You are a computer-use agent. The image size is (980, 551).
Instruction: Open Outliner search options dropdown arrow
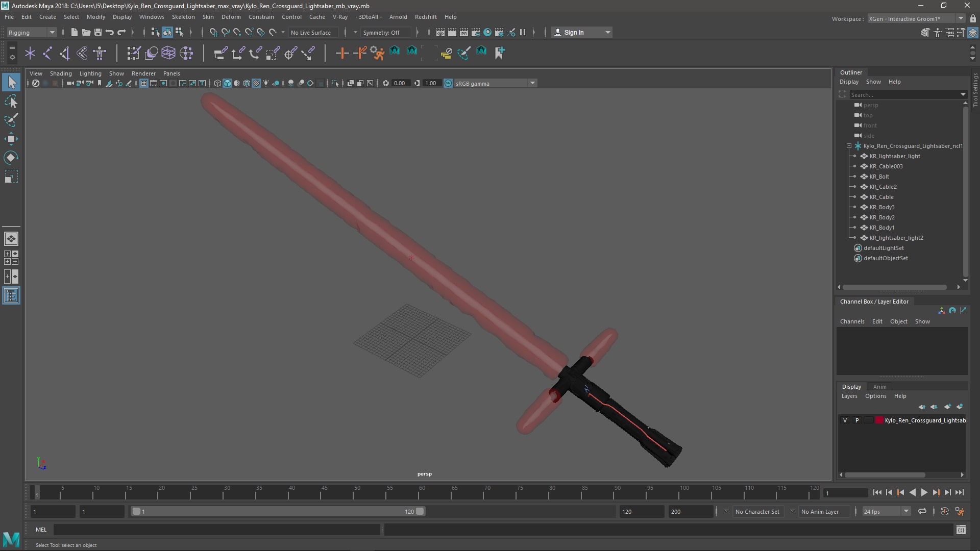pyautogui.click(x=963, y=94)
